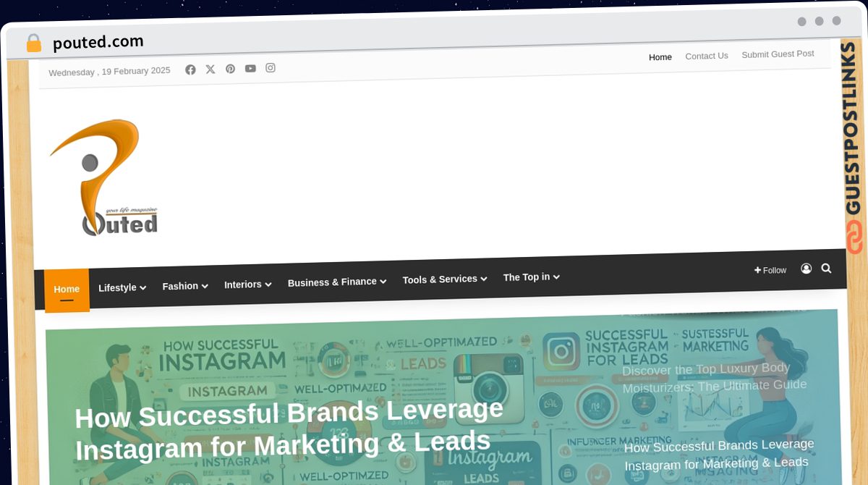Select the orange Home nav tab
The height and width of the screenshot is (485, 868).
(x=67, y=290)
